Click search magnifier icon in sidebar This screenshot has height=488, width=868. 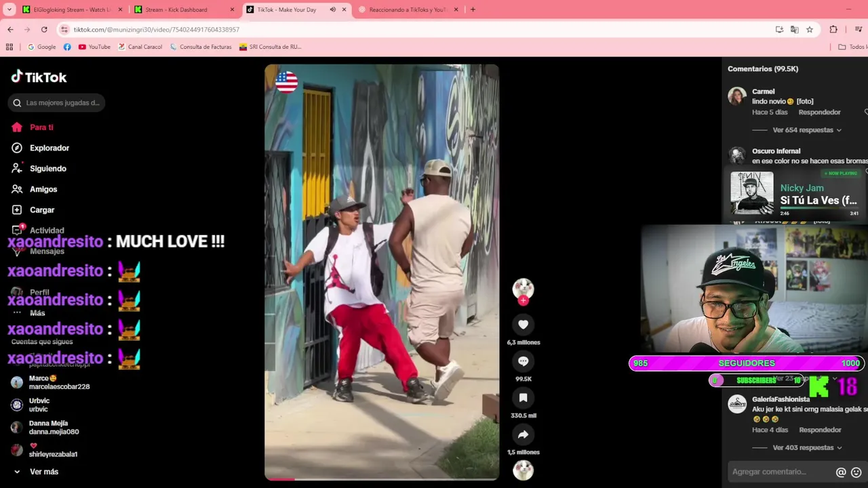pyautogui.click(x=17, y=103)
